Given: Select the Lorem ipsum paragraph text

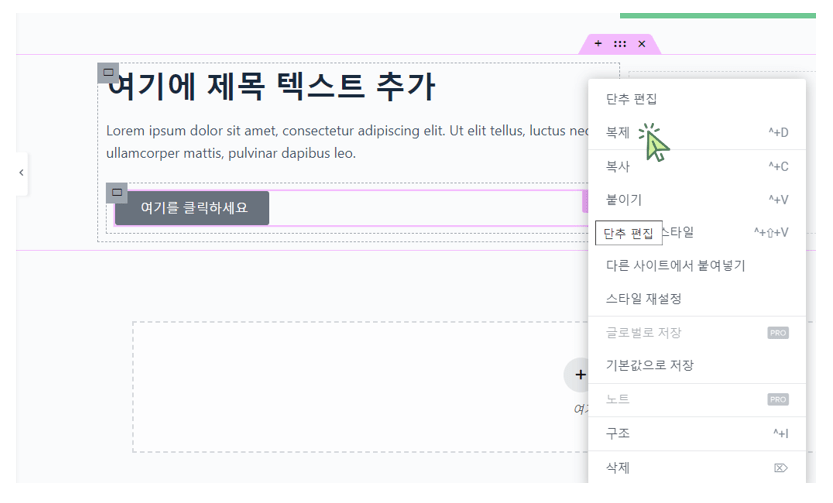Looking at the screenshot, I should (348, 142).
